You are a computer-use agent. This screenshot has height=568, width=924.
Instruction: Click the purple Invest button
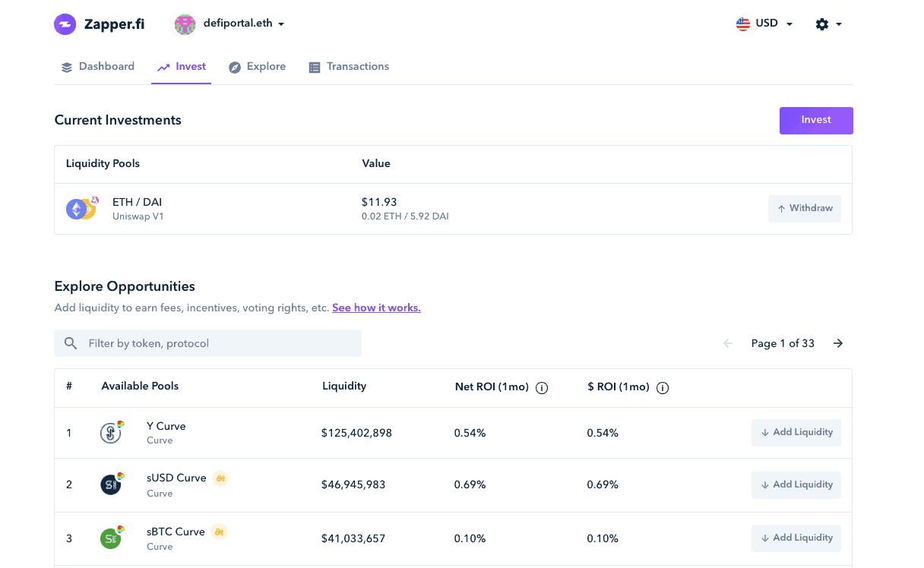(816, 120)
